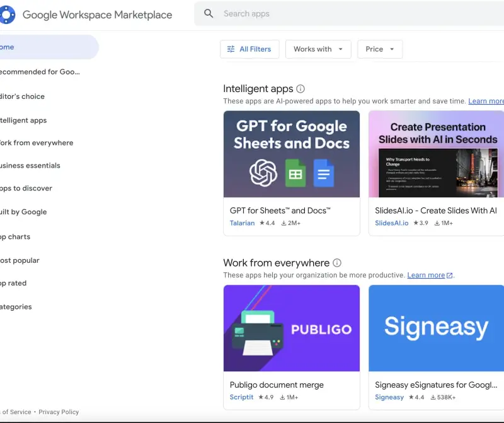Focus the Search apps field
504x423 pixels.
[x=349, y=13]
